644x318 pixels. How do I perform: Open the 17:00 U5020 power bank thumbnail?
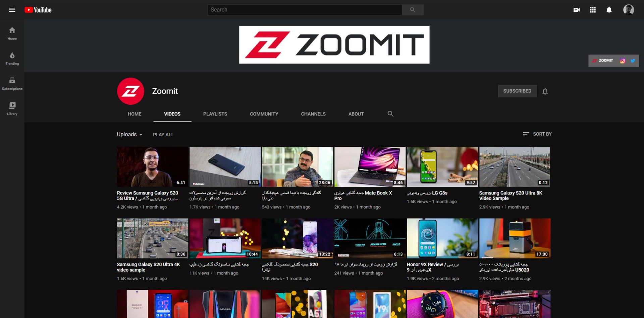click(x=515, y=238)
